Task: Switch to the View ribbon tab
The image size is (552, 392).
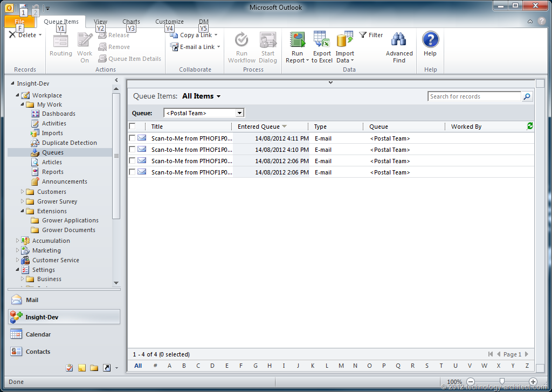Action: [100, 22]
